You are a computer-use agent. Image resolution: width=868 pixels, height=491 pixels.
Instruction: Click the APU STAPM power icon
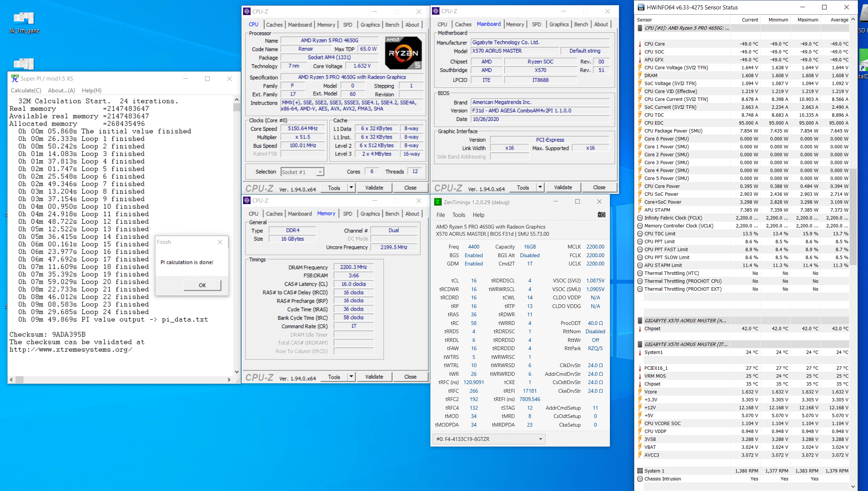640,210
